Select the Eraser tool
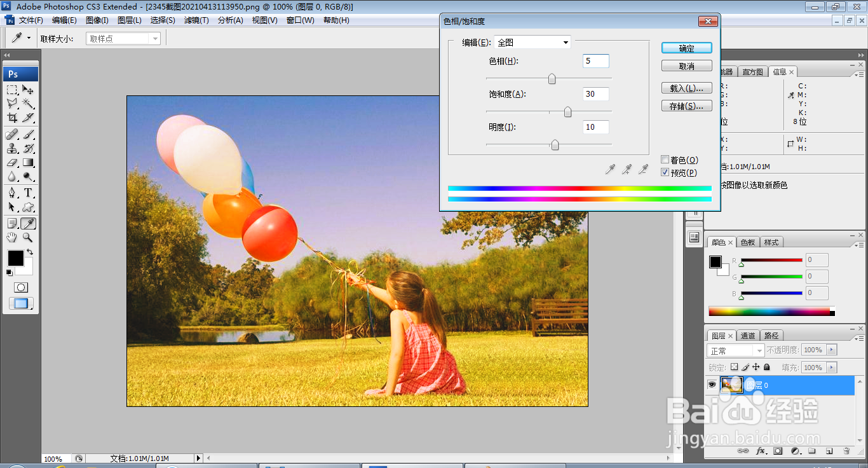 point(13,162)
